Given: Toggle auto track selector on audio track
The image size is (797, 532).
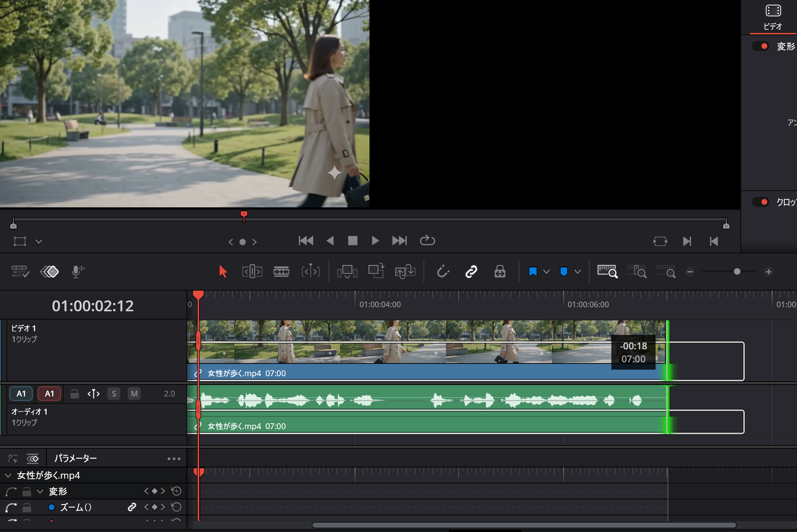Looking at the screenshot, I should tap(94, 394).
